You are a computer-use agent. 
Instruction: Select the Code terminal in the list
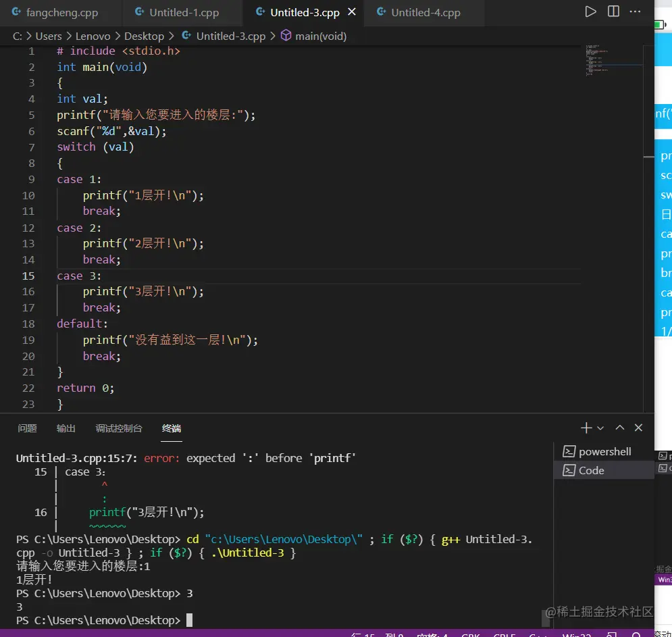coord(604,470)
